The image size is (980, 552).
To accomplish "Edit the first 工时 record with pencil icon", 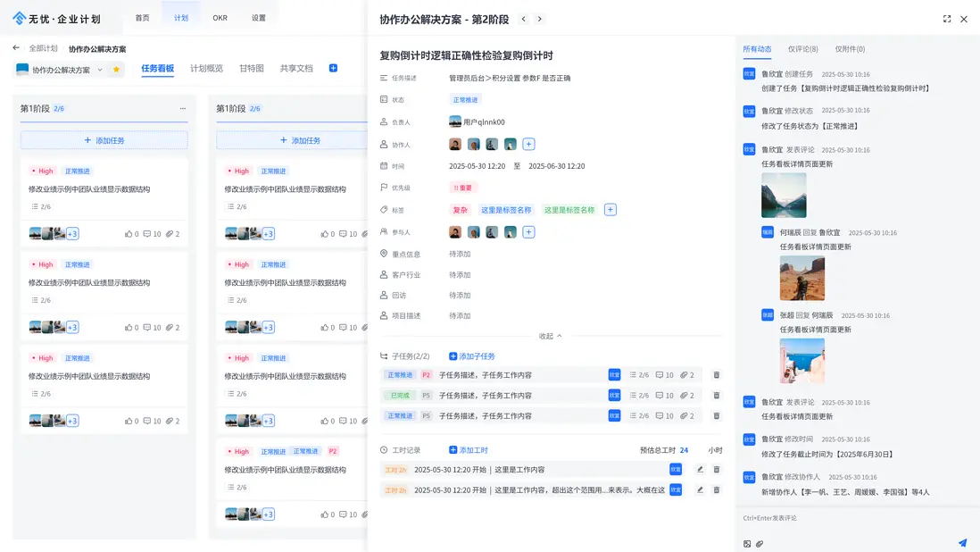I will coord(700,470).
